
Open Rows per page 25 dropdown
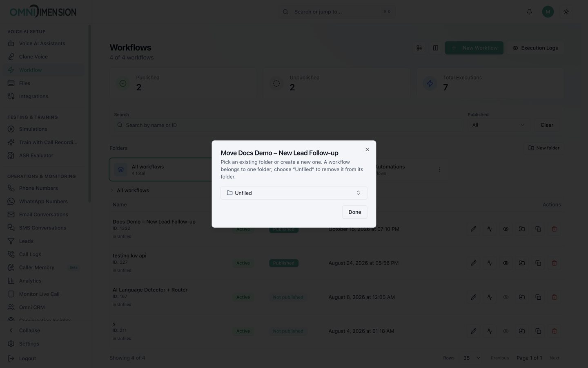pyautogui.click(x=472, y=358)
